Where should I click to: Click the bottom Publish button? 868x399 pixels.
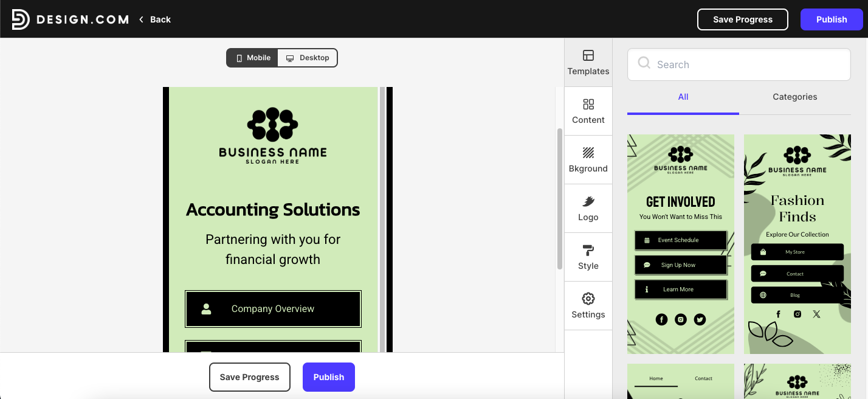(x=328, y=377)
